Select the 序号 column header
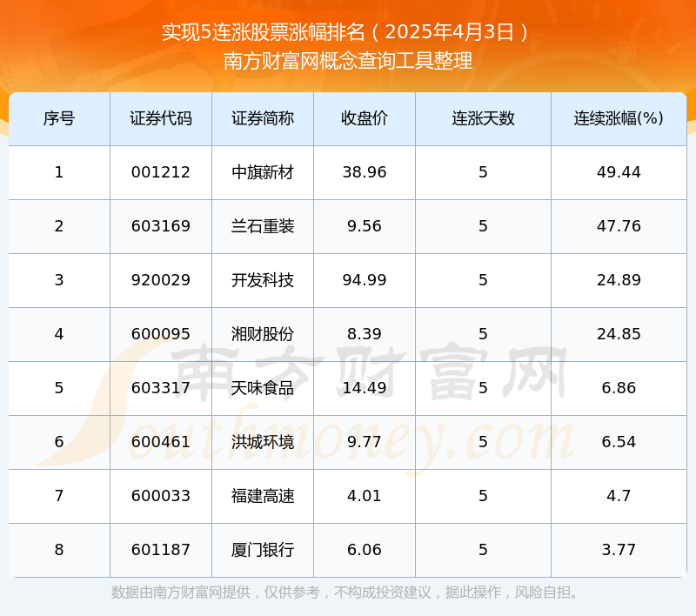 [59, 118]
